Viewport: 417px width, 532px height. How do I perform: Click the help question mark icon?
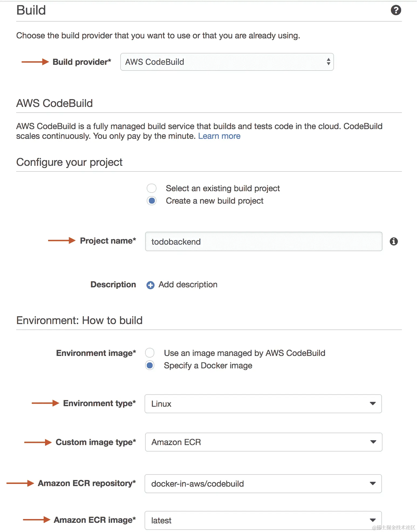pyautogui.click(x=396, y=10)
